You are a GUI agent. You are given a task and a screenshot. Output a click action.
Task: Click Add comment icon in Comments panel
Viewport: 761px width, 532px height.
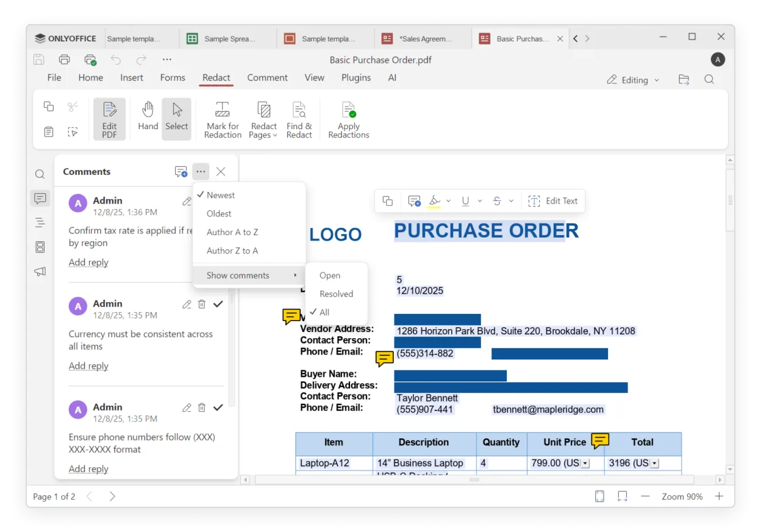click(181, 172)
